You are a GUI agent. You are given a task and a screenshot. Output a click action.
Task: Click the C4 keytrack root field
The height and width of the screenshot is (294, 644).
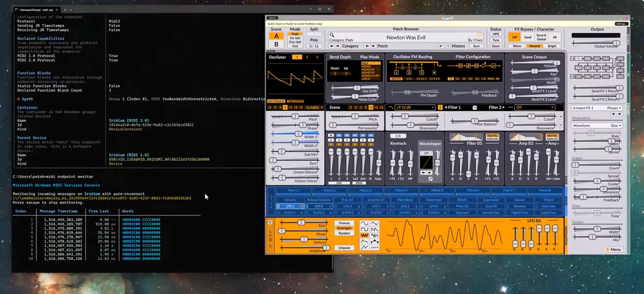coord(398,136)
